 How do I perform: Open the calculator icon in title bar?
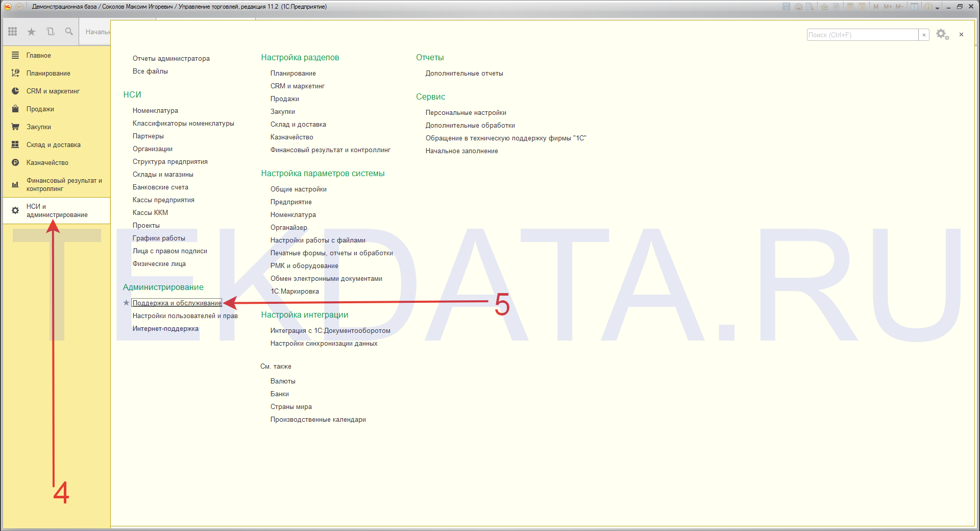tap(850, 7)
